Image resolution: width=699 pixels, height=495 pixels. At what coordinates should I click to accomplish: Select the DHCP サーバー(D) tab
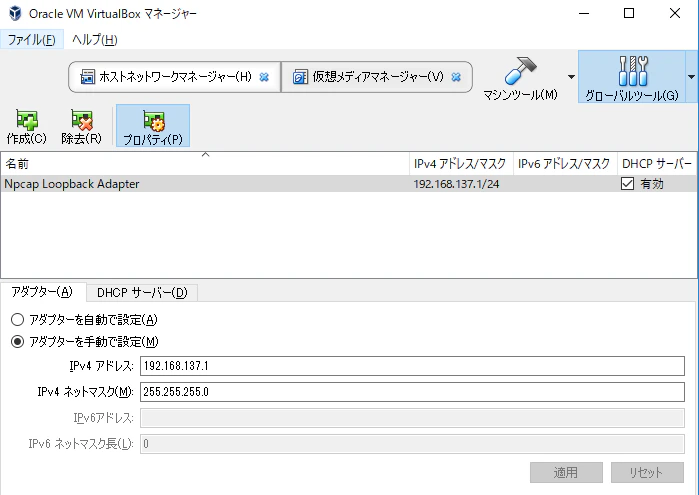pyautogui.click(x=142, y=293)
